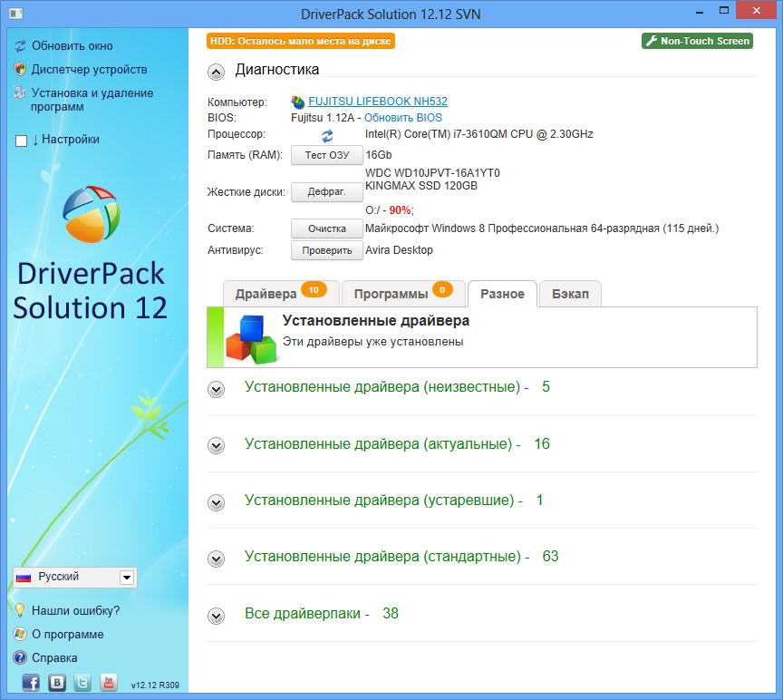Screen dimensions: 783x700
Task: Open the Twitter social icon
Action: coord(82,683)
